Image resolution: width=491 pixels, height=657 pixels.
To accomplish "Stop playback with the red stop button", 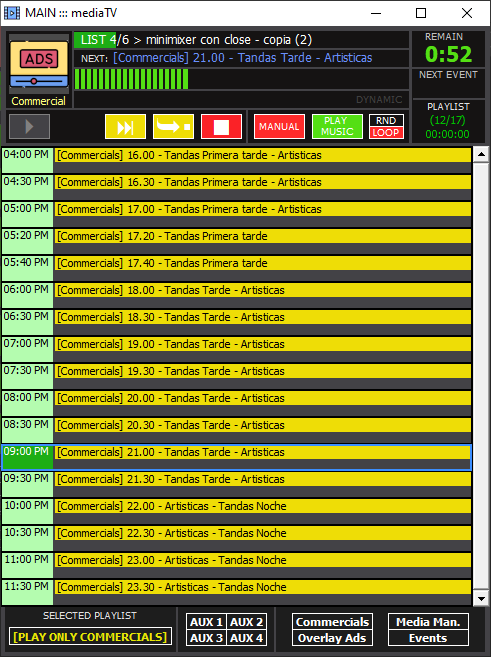I will pos(221,126).
